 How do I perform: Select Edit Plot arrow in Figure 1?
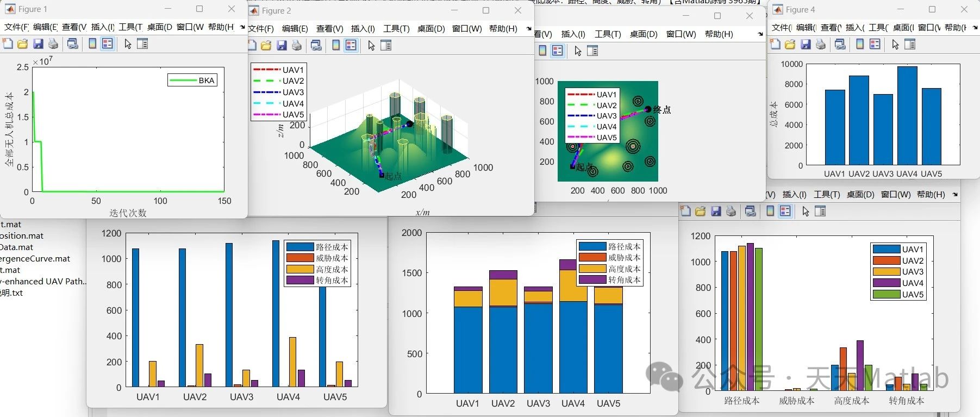(x=128, y=44)
